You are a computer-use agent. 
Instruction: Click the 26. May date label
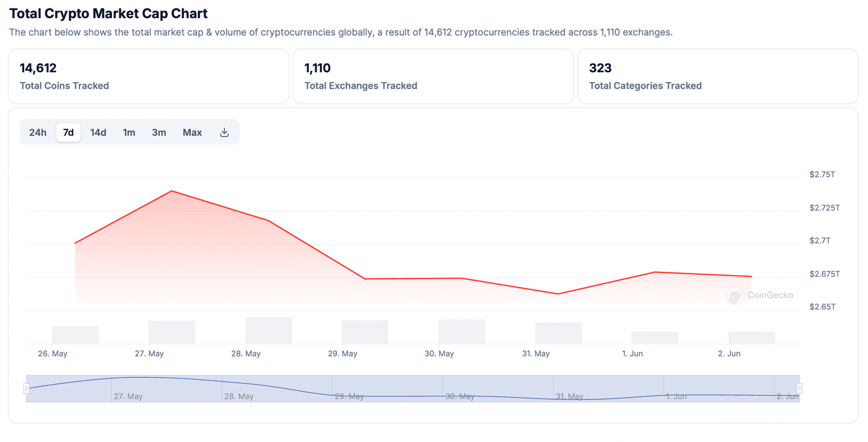[52, 353]
